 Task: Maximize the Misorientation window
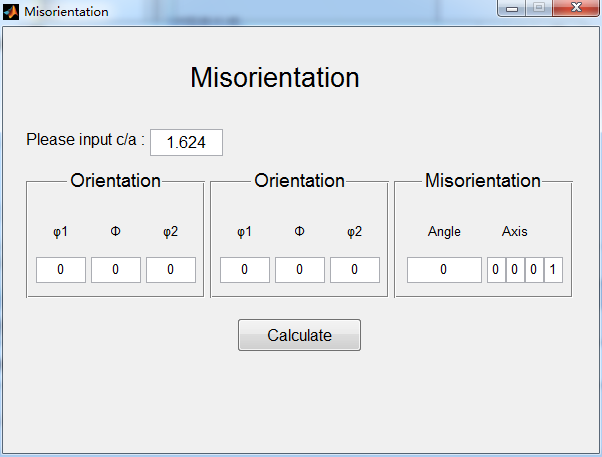click(x=538, y=9)
